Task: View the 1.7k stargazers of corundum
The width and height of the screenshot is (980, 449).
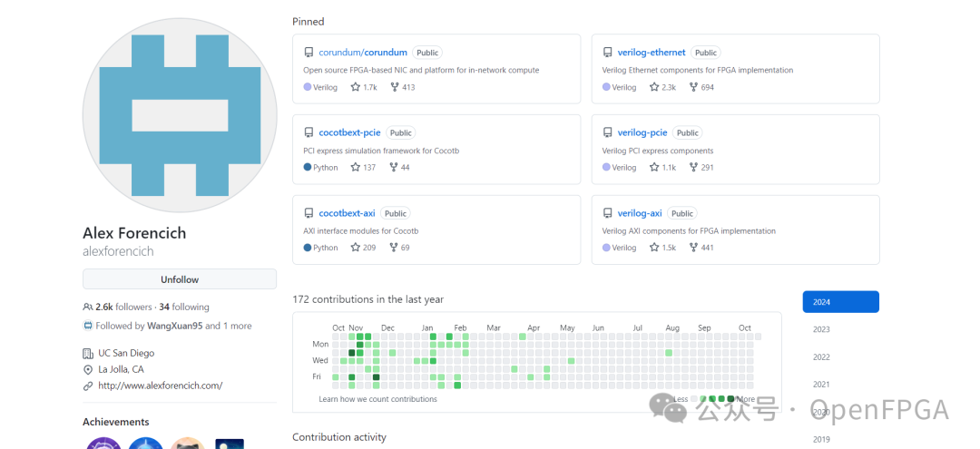Action: (x=364, y=87)
